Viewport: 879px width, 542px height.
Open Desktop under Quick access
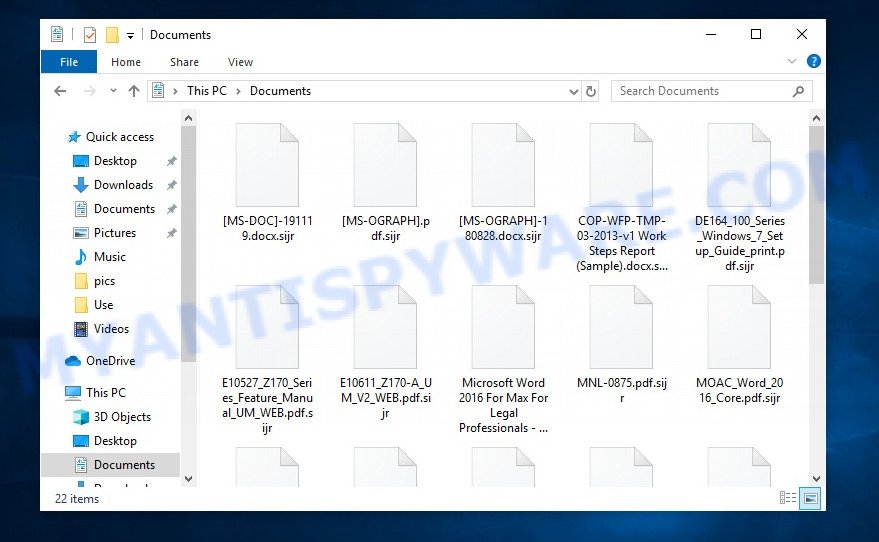click(115, 161)
